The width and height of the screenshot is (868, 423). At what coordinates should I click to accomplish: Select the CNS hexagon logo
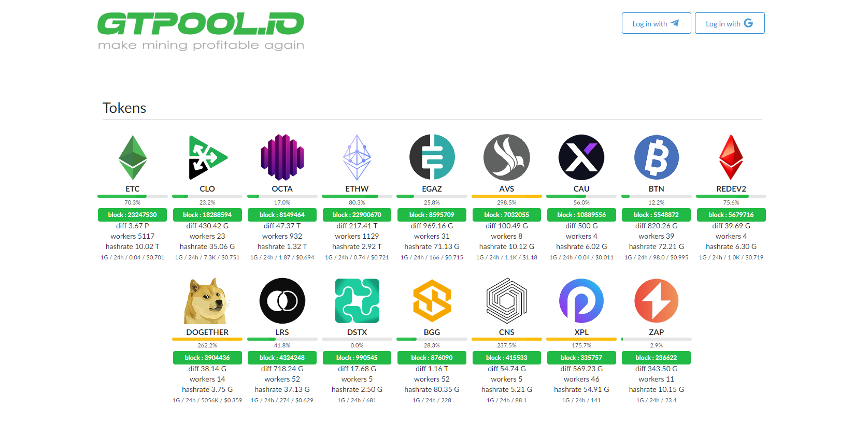[x=507, y=301]
